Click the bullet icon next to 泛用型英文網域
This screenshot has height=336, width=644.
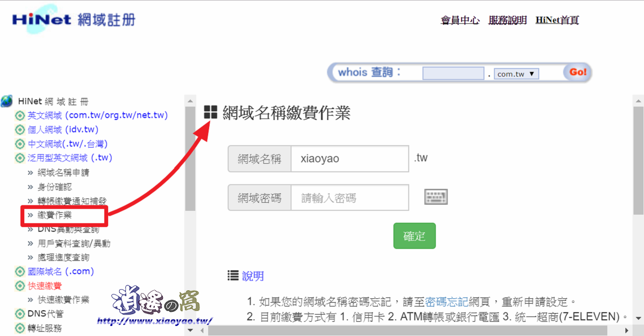[20, 158]
